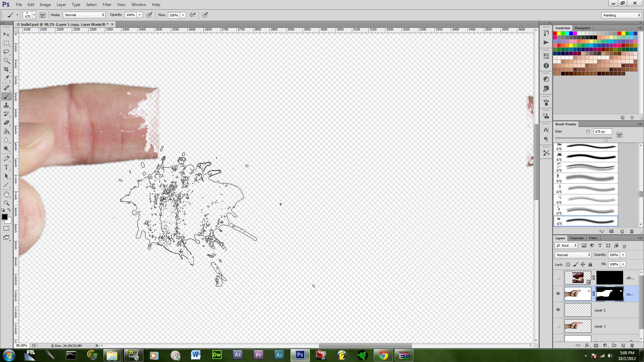
Task: Open the layer filter Kind dropdown
Action: pos(566,246)
